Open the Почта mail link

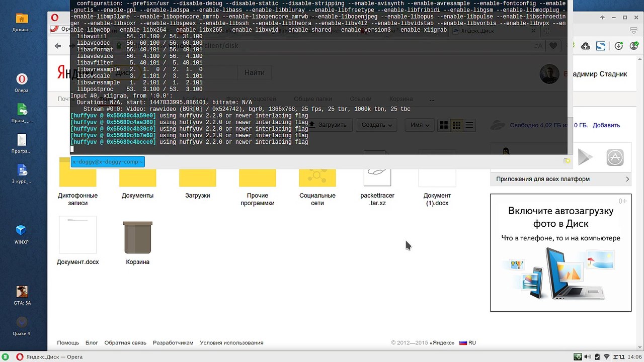66,99
